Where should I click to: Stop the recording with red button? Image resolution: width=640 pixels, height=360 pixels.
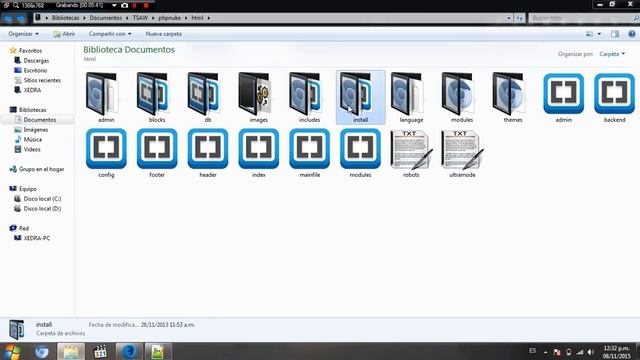[146, 5]
